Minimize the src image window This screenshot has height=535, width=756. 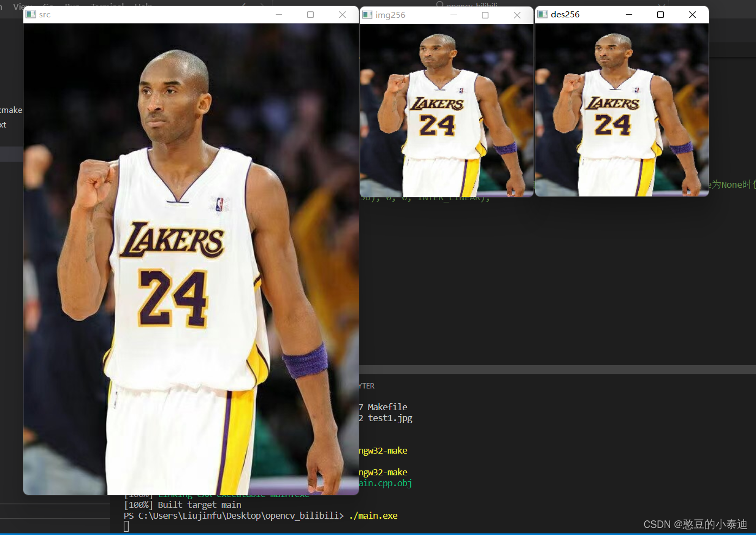pos(279,15)
